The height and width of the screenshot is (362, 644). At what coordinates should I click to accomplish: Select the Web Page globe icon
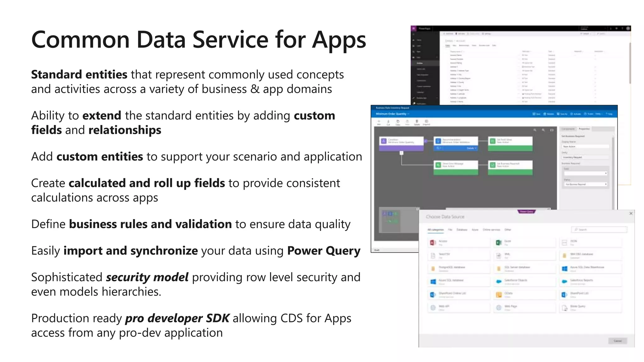498,307
